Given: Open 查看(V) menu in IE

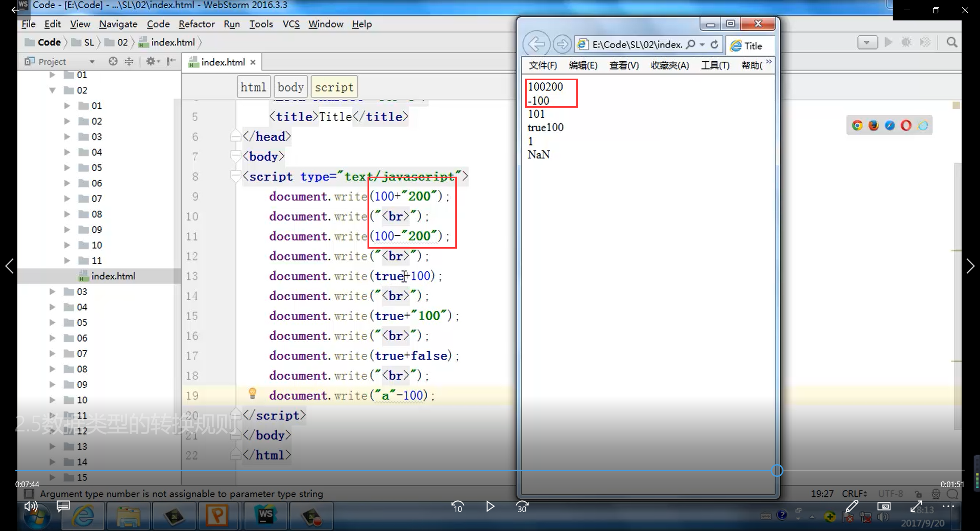Looking at the screenshot, I should pyautogui.click(x=624, y=65).
